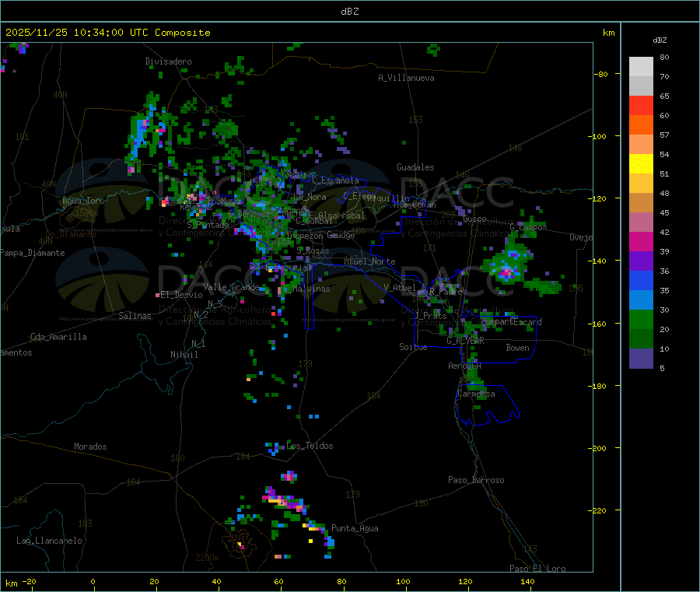Click the 54 dBZ yellow legend swatch
This screenshot has height=592, width=700.
[641, 164]
